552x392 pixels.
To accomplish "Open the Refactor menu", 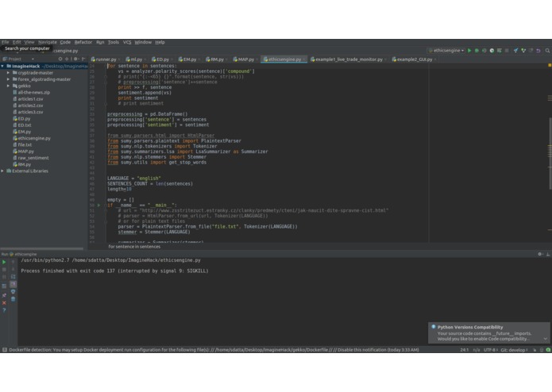I will [x=83, y=42].
